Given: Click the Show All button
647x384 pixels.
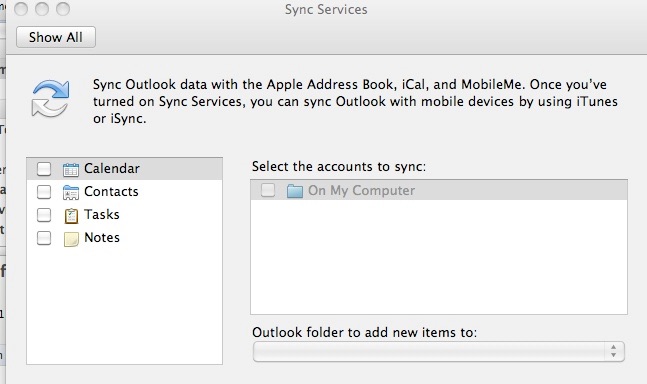Looking at the screenshot, I should click(x=56, y=37).
